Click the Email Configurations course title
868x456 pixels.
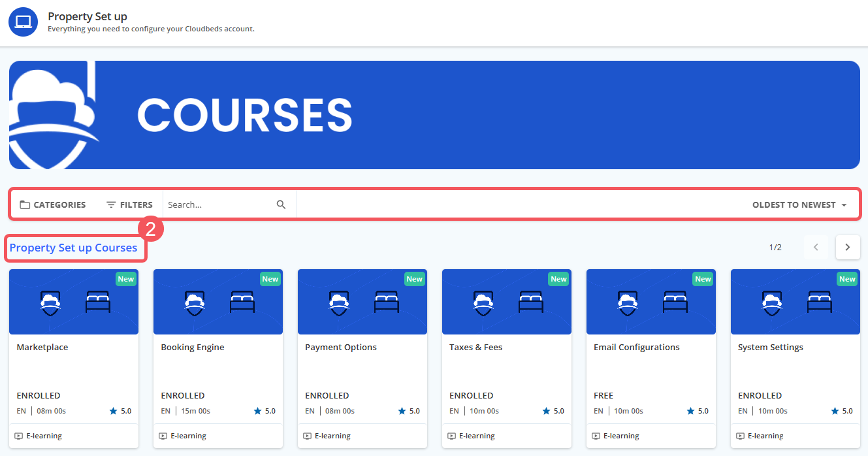637,348
